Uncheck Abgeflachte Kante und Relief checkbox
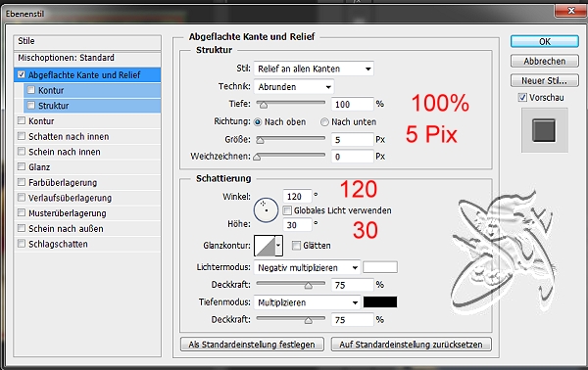588x370 pixels. [x=22, y=74]
